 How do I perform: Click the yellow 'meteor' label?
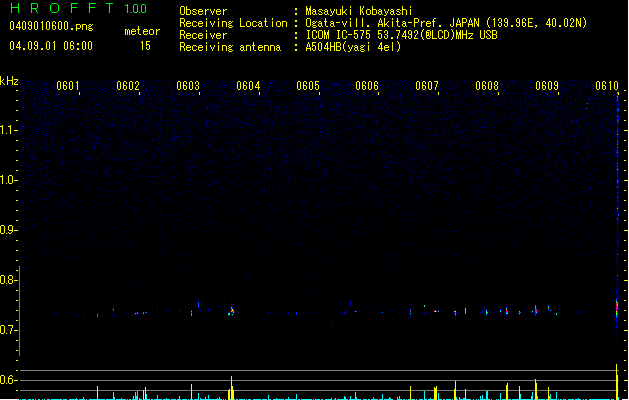[x=142, y=31]
